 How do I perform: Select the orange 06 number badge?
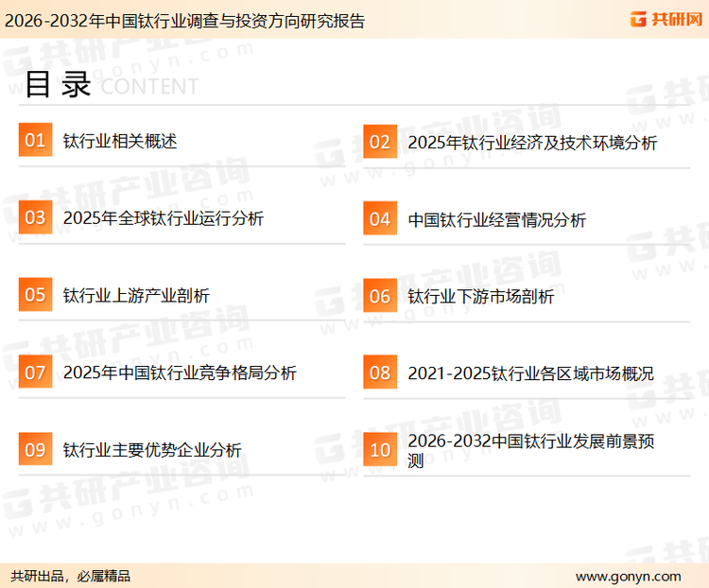(x=380, y=296)
